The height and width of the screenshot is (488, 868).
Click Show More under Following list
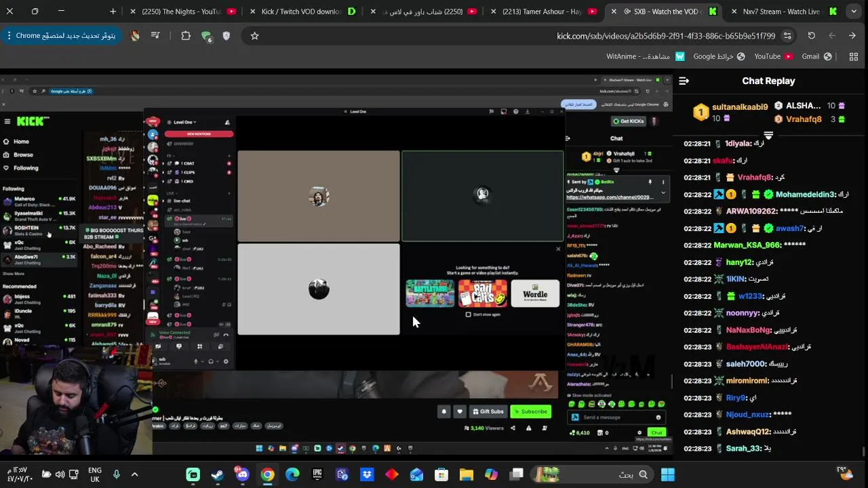pyautogui.click(x=14, y=274)
